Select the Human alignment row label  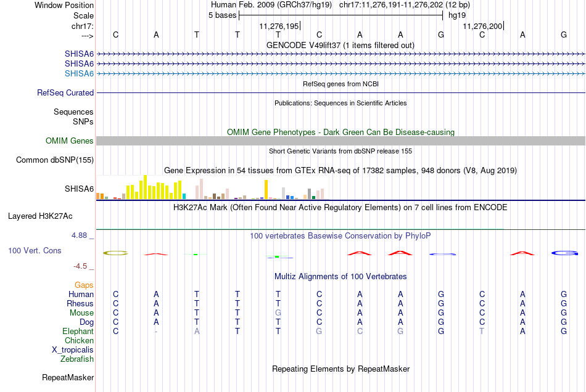coord(81,295)
